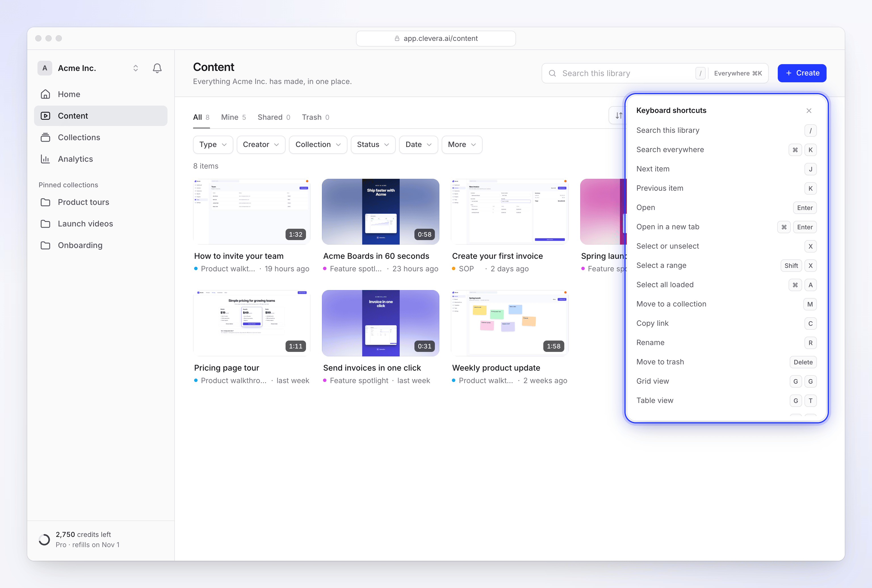
Task: Click the Home icon in sidebar
Action: tap(45, 94)
